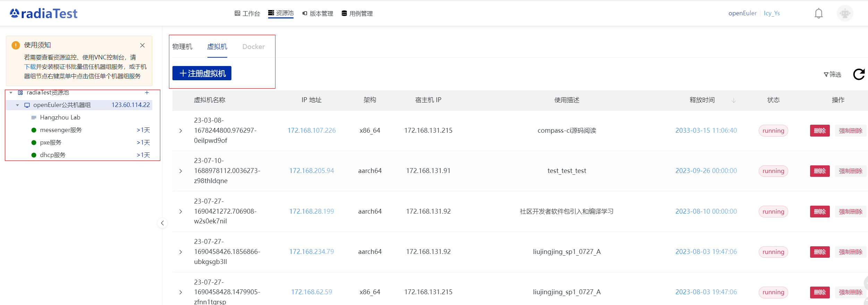Expand row for compass-ci源码阅读 VM

pos(181,131)
